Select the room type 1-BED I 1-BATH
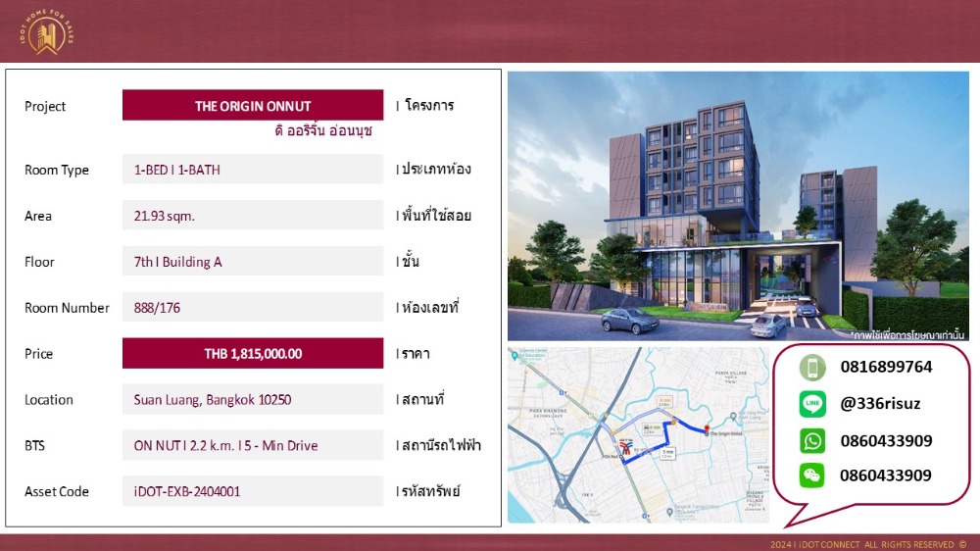Viewport: 980px width, 551px height. pos(176,170)
